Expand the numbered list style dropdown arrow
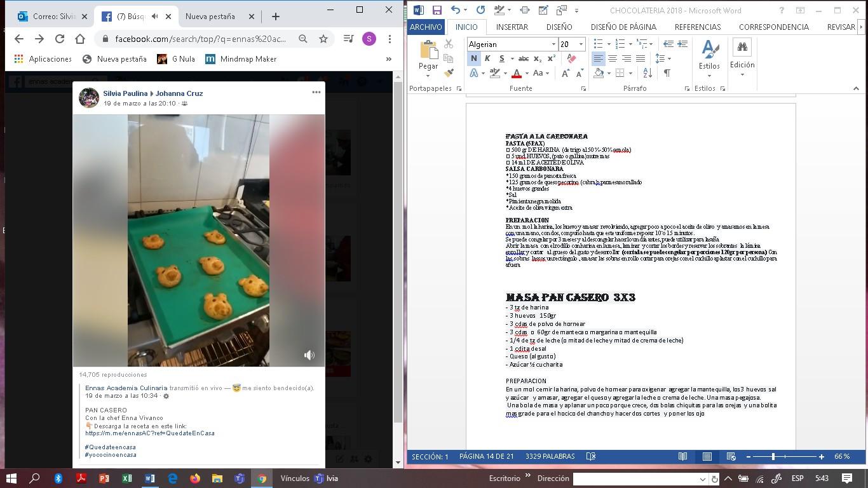This screenshot has width=868, height=488. tap(630, 44)
